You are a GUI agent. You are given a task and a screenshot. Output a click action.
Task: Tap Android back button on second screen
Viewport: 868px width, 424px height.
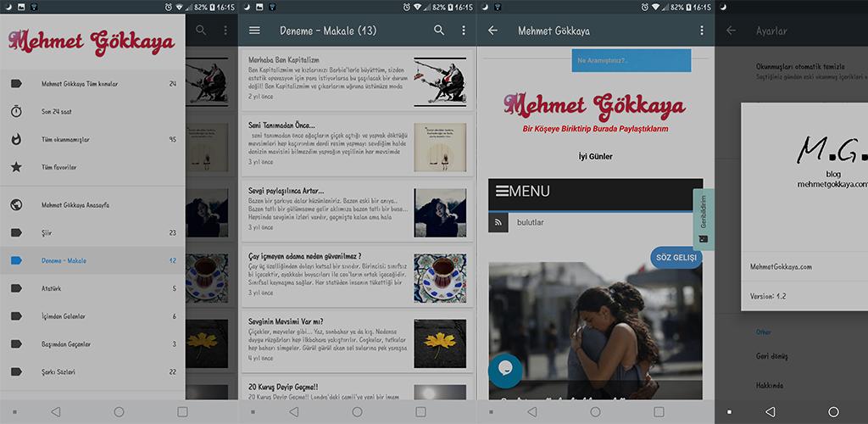click(294, 412)
